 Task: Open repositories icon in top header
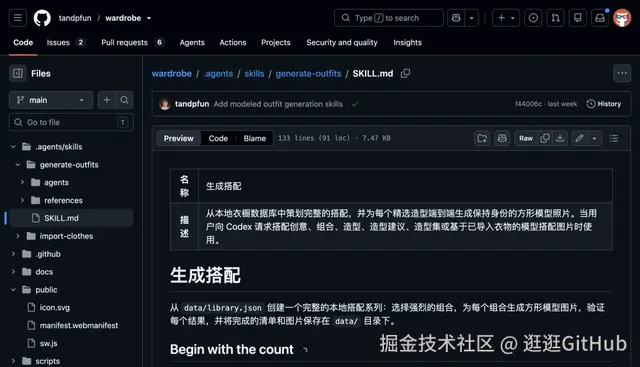578,18
